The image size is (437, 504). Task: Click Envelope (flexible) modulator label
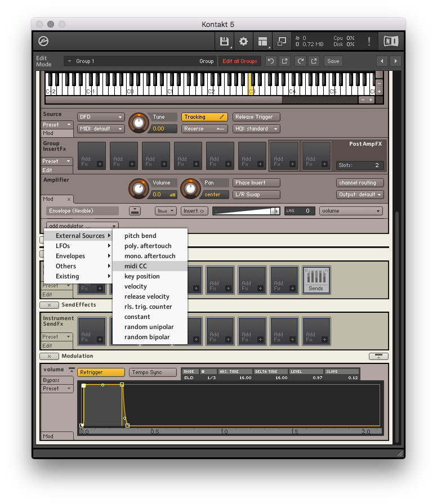click(x=82, y=211)
